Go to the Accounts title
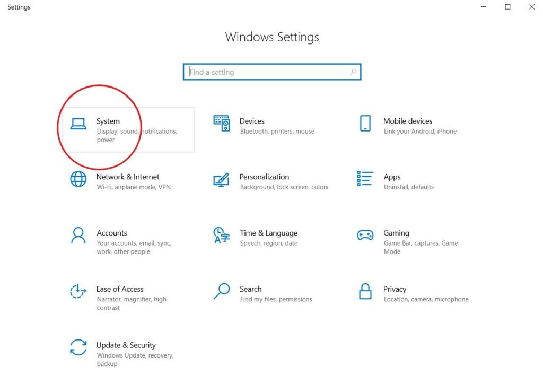This screenshot has height=392, width=543. 112,233
